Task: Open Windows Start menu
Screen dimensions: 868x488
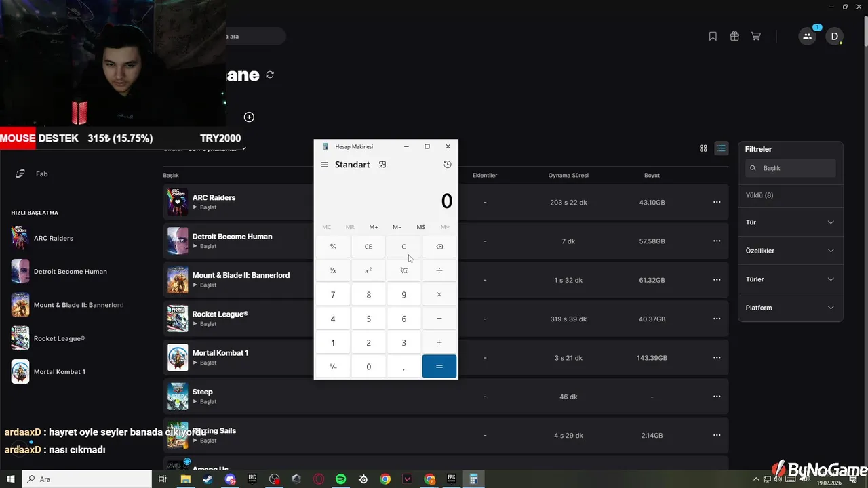Action: click(11, 479)
